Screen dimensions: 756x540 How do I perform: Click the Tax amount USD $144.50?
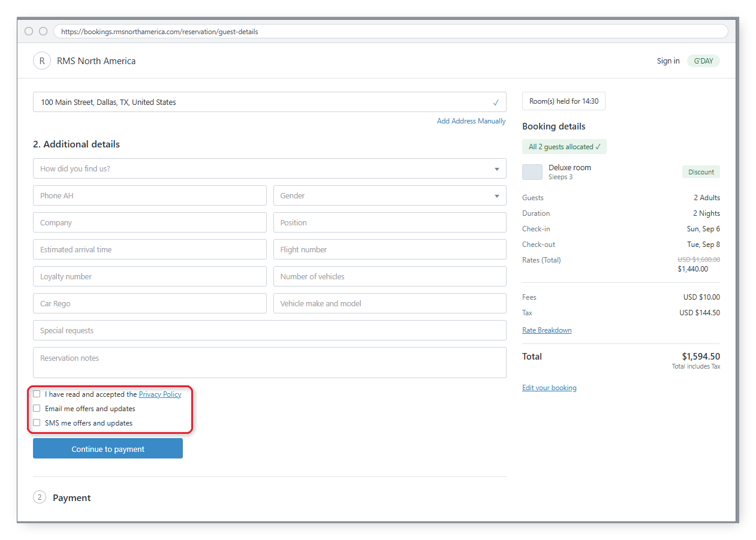click(700, 313)
